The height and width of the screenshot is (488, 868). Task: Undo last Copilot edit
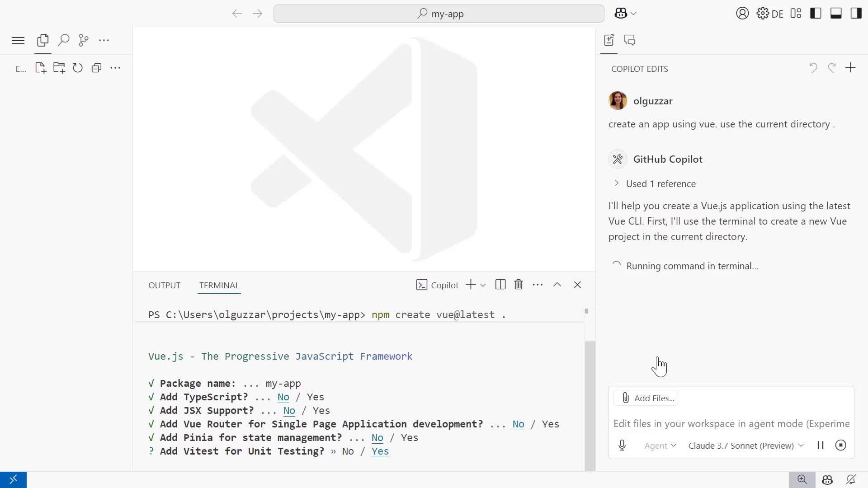pos(813,68)
